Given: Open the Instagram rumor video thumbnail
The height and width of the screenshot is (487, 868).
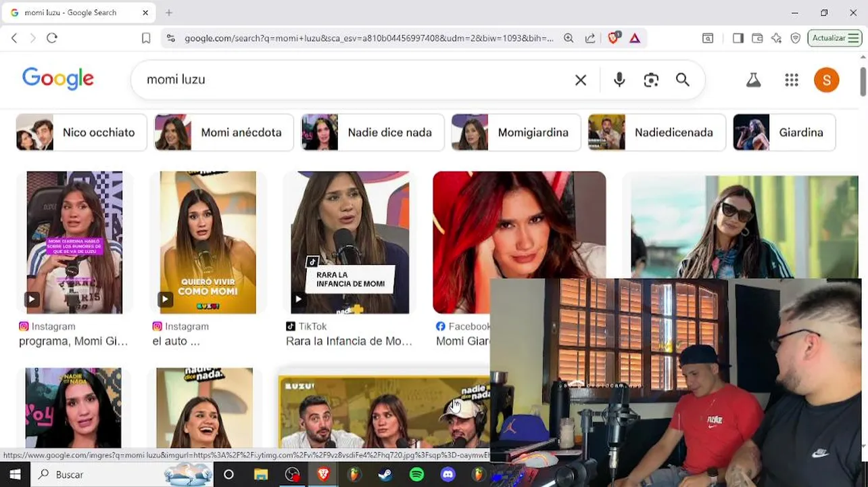Looking at the screenshot, I should 74,242.
